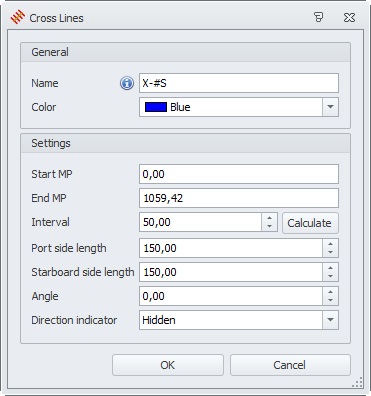Decrease Starboard side length value
The image size is (371, 396).
point(330,276)
